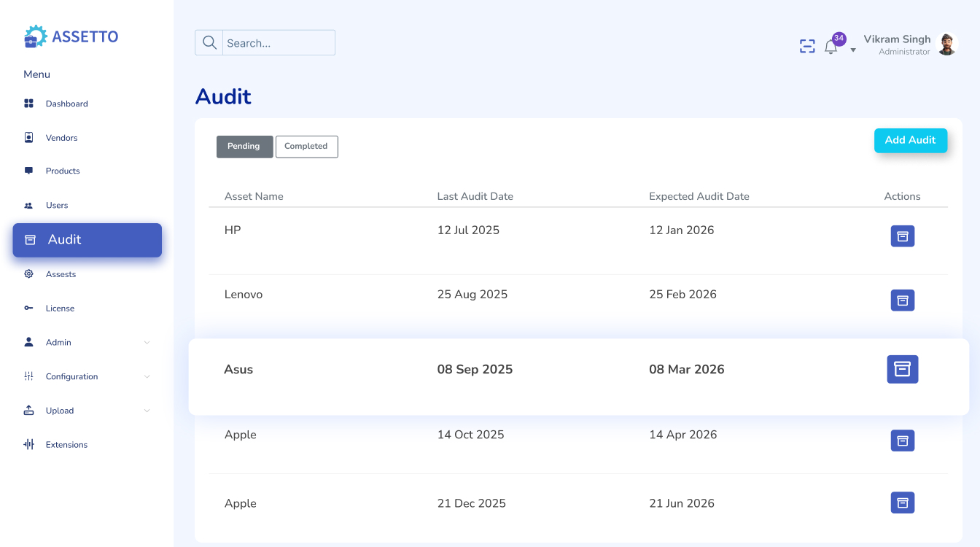Click the Assetto logo icon
980x547 pixels.
click(35, 36)
